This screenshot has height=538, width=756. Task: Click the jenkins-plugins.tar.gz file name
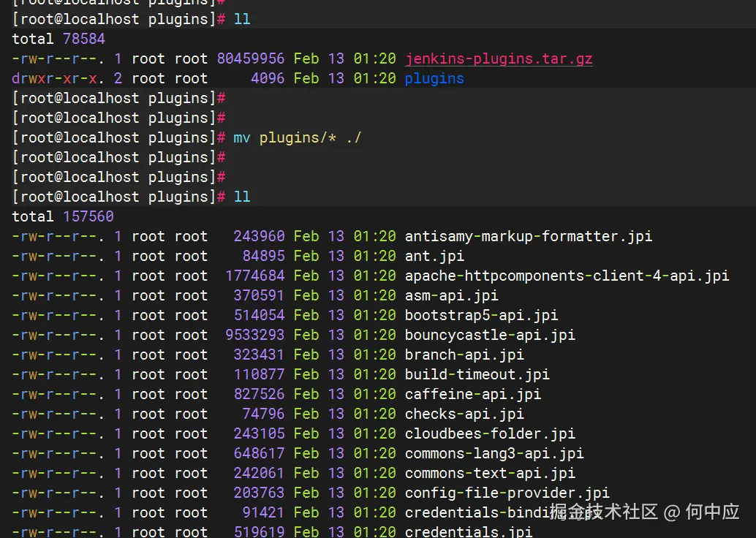499,58
